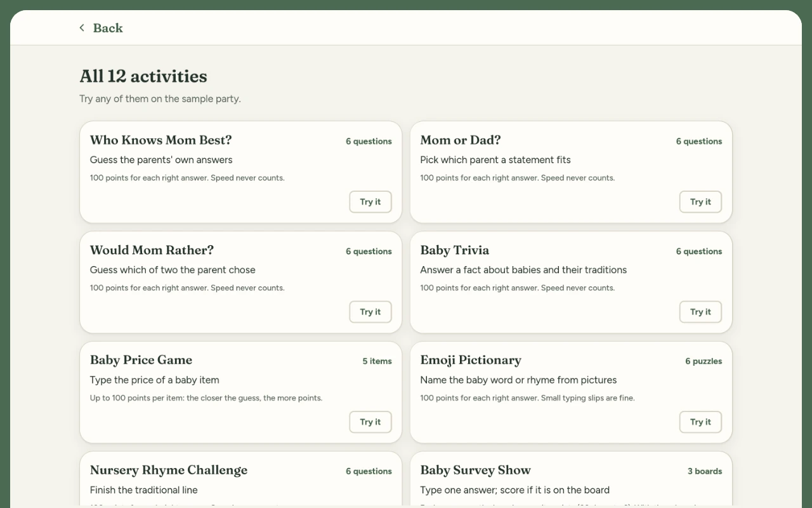This screenshot has width=812, height=508.
Task: Click "Pick which parent a statement fits"
Action: (x=495, y=160)
